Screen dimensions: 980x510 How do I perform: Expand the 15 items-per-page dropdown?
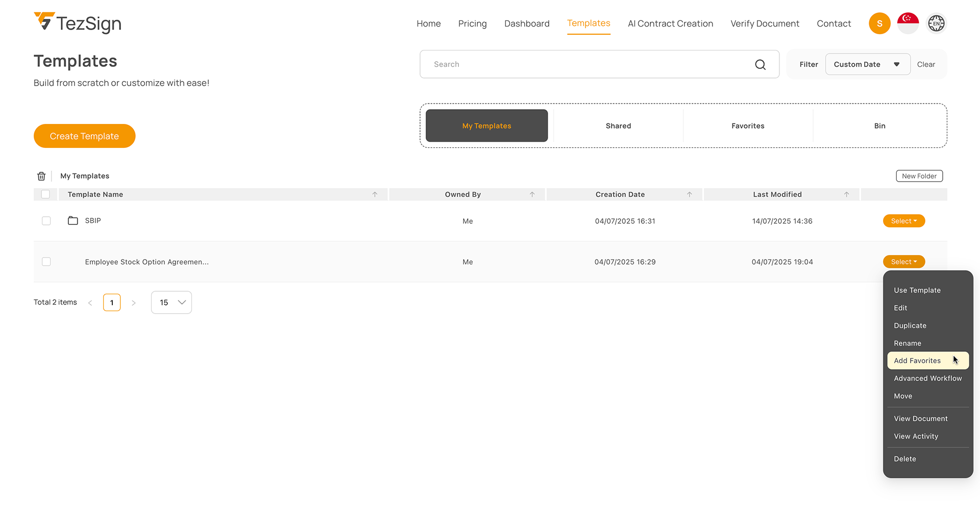[171, 302]
